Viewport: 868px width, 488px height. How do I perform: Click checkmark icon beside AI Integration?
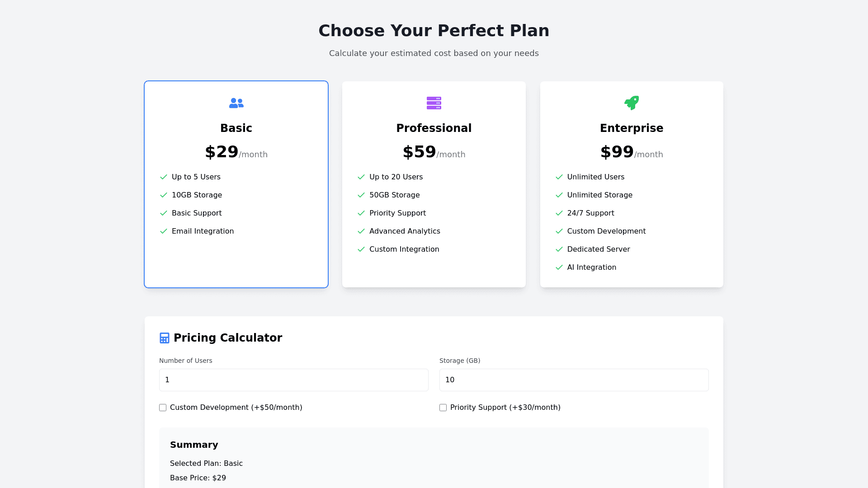559,267
